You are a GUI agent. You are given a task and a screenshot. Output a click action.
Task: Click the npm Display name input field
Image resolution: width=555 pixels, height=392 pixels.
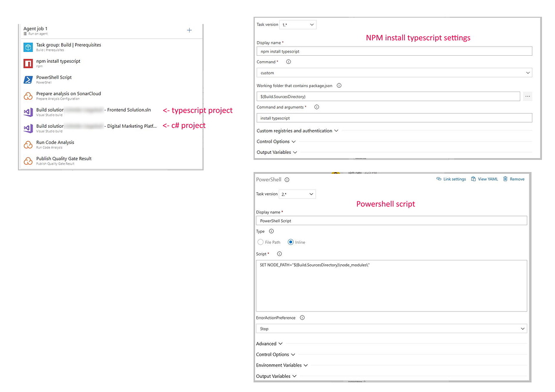pos(395,51)
